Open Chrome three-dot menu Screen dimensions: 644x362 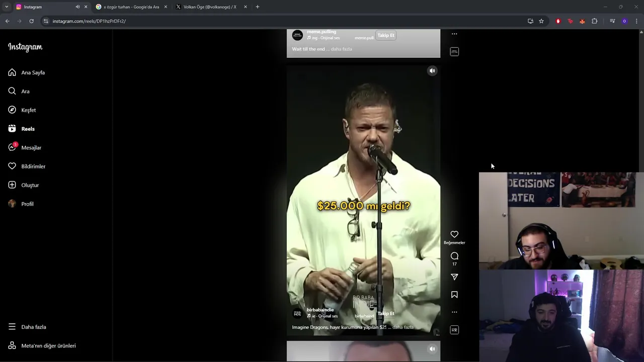click(637, 21)
